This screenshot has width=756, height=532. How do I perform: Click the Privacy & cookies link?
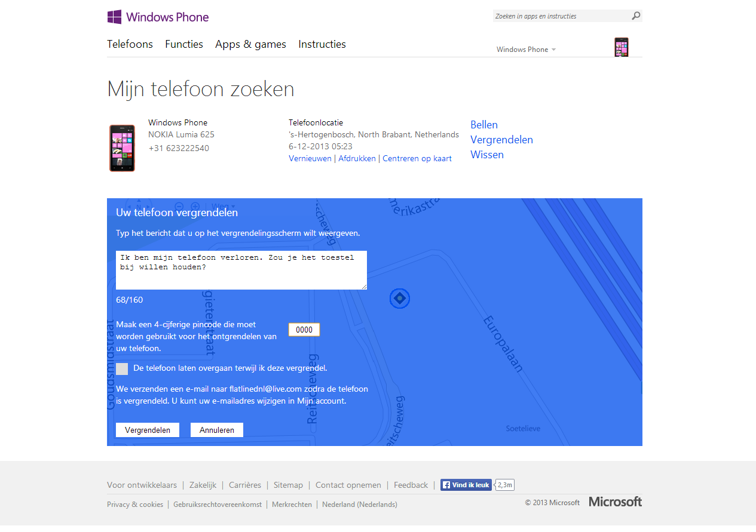135,505
